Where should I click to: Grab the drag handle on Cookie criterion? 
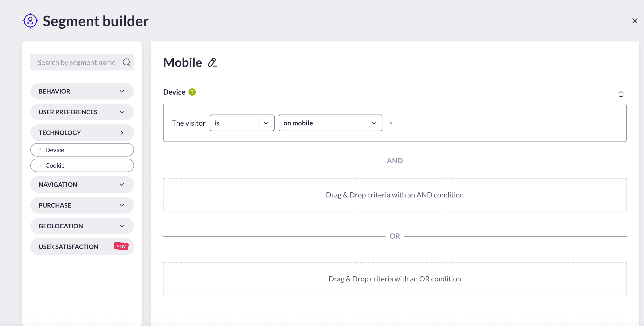pos(39,165)
